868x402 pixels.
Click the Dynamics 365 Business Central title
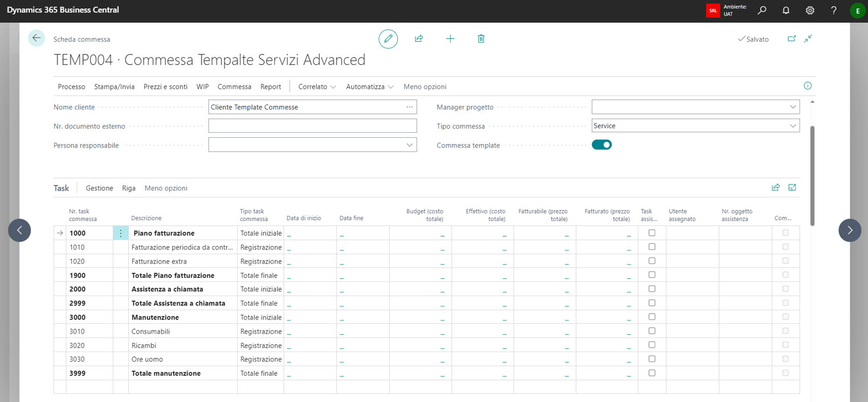tap(63, 10)
